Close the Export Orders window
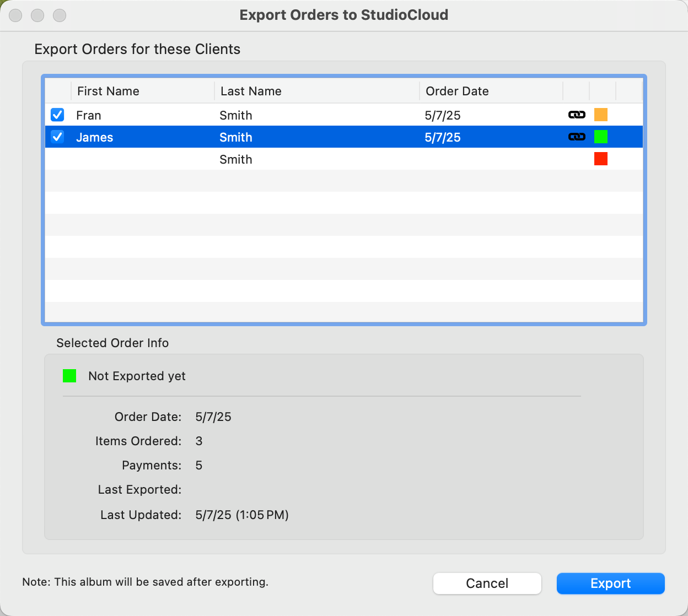The image size is (688, 616). 16,15
